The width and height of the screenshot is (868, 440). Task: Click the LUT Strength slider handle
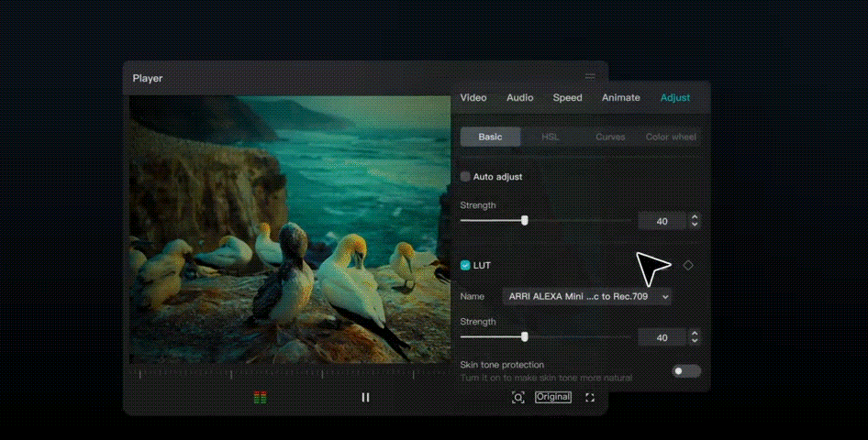tap(524, 336)
